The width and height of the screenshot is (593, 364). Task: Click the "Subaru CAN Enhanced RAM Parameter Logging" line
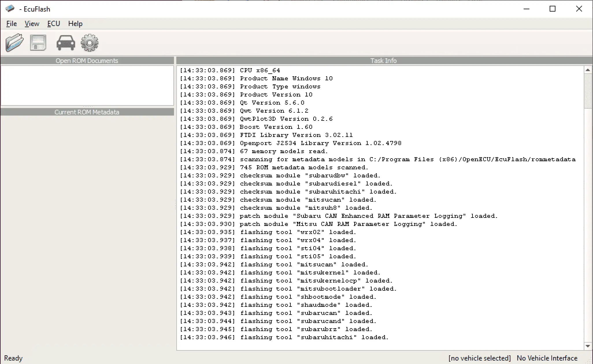tap(339, 216)
